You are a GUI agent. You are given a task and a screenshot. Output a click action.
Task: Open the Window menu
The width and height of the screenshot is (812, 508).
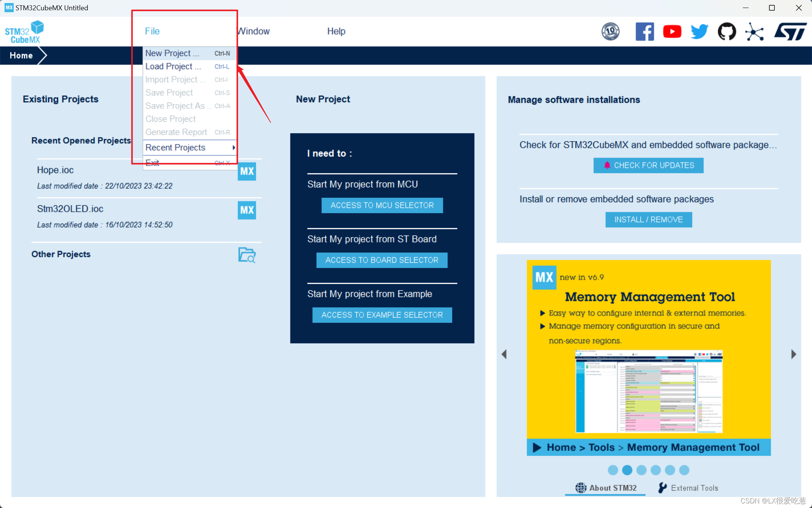point(254,31)
